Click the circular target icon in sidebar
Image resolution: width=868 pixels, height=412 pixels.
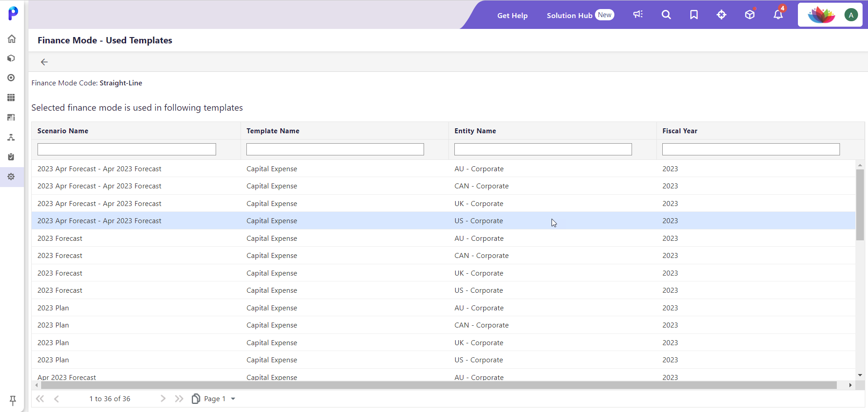point(11,78)
